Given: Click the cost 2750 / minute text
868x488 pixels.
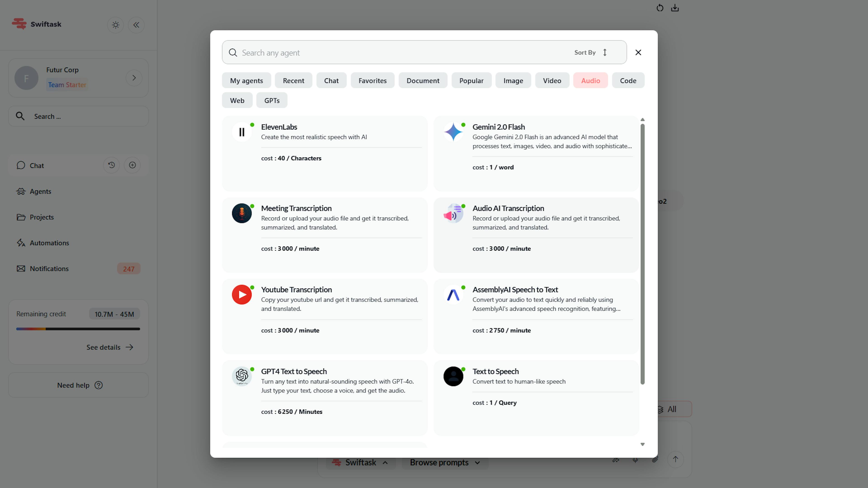Looking at the screenshot, I should 501,330.
